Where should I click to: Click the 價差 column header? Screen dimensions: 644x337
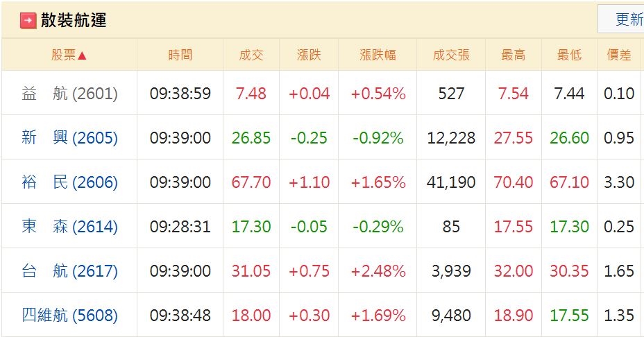tap(619, 55)
